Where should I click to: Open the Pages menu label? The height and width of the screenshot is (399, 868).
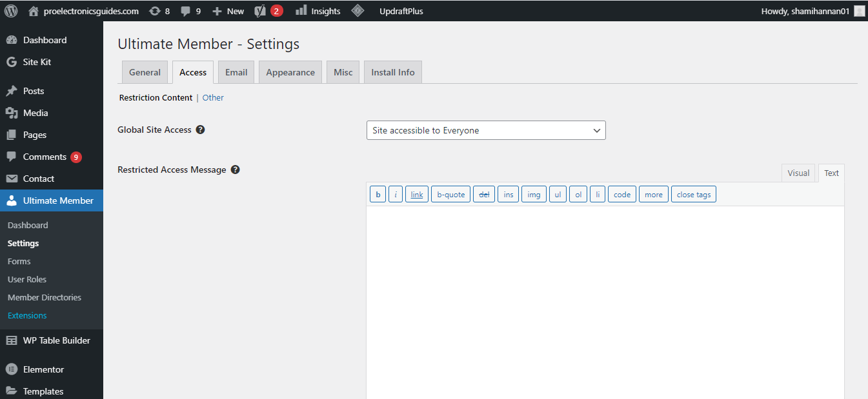tap(35, 135)
